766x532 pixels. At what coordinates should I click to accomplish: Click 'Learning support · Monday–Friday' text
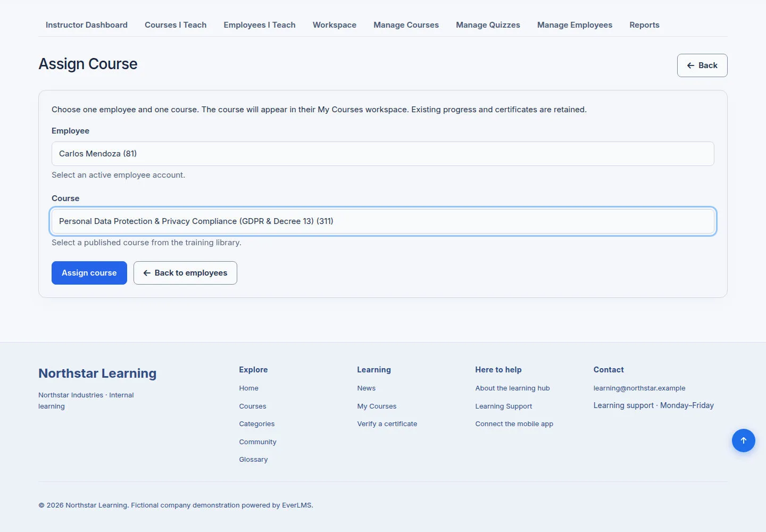[x=654, y=405]
